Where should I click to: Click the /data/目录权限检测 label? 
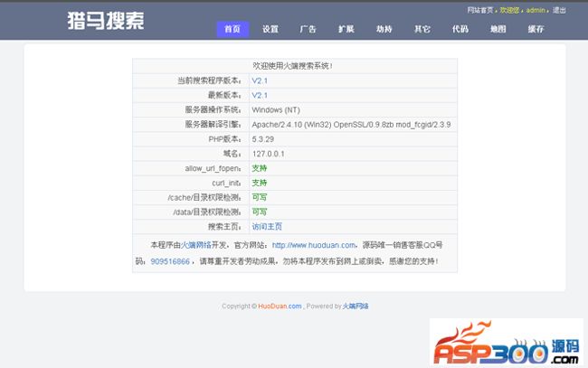coord(207,212)
